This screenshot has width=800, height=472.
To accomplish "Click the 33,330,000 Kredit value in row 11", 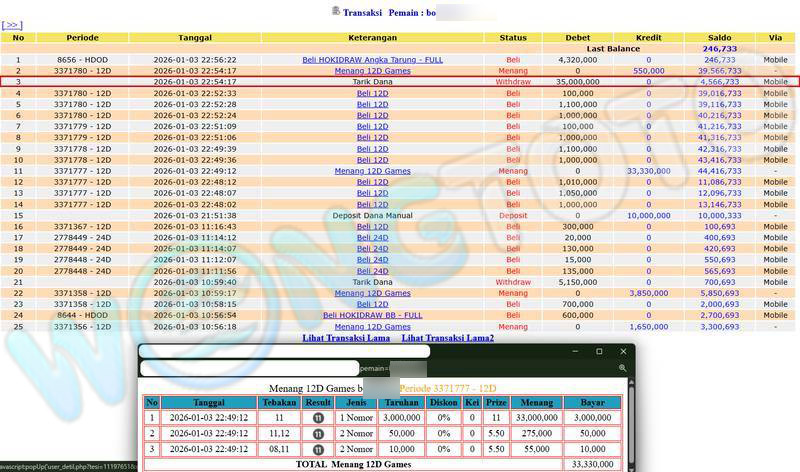I will [x=647, y=171].
